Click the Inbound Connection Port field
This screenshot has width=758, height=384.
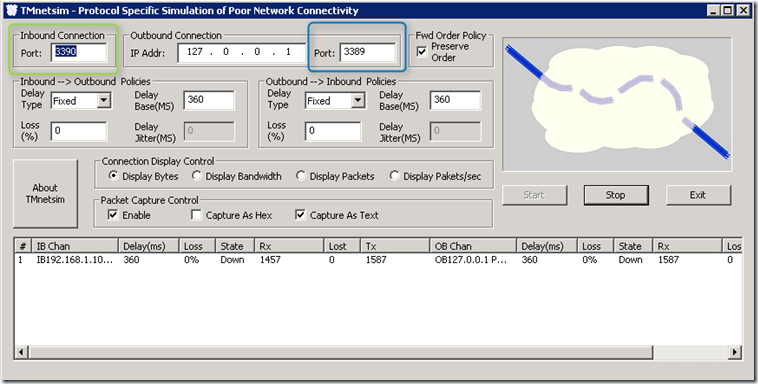coord(79,52)
